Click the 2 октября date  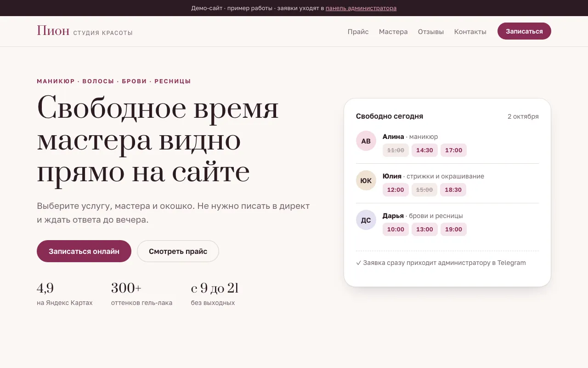[x=523, y=116]
